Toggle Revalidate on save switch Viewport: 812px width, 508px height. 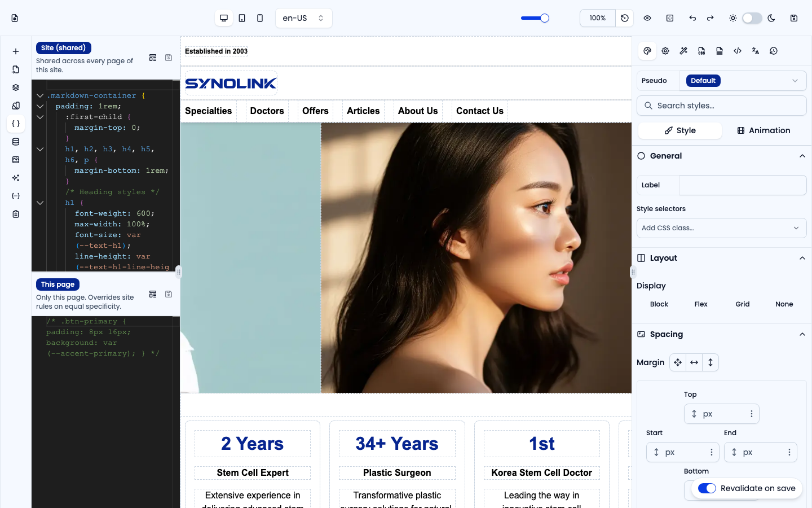coord(707,488)
